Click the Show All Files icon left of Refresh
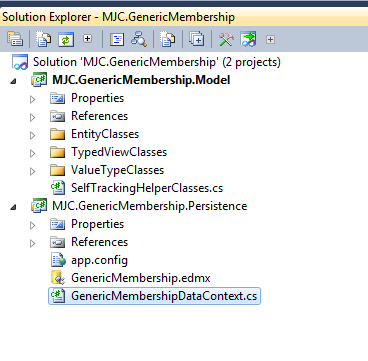Screen dimensions: 368x361 (x=44, y=39)
